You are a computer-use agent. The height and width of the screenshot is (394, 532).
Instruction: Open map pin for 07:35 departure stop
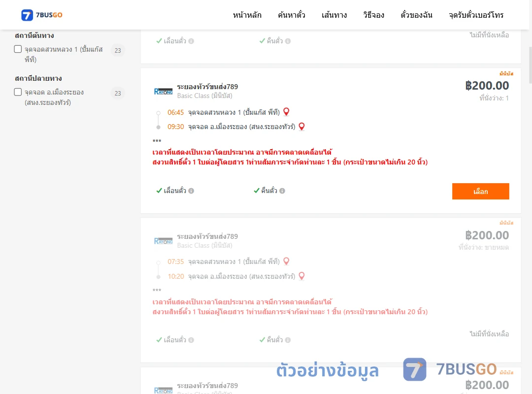click(286, 262)
